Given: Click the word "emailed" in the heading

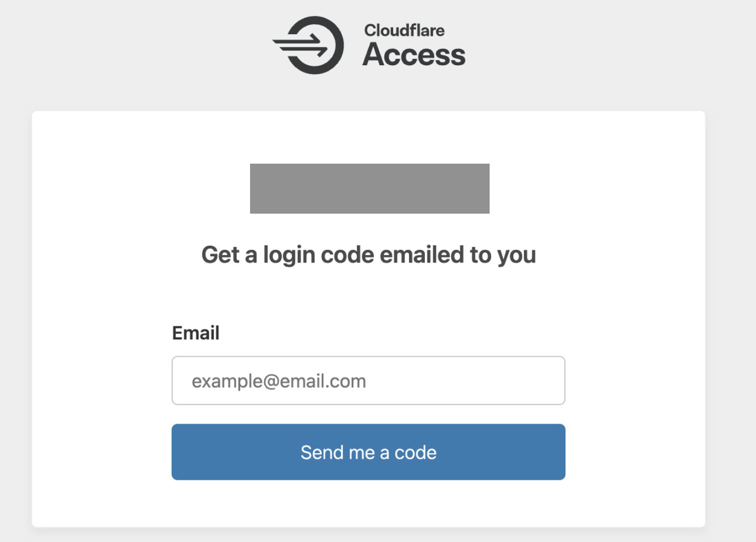Looking at the screenshot, I should [x=422, y=255].
